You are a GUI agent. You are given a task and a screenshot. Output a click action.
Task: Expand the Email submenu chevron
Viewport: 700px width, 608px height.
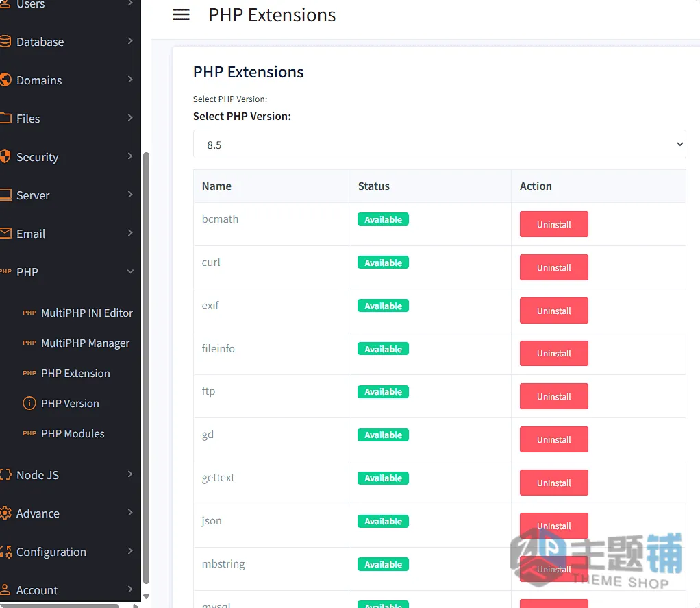(130, 233)
